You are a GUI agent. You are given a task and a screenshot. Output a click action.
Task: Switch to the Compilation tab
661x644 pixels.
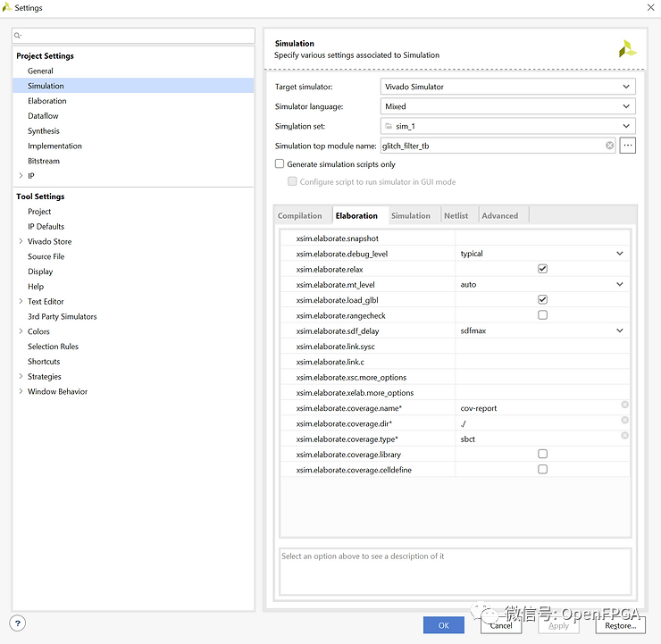tap(300, 215)
